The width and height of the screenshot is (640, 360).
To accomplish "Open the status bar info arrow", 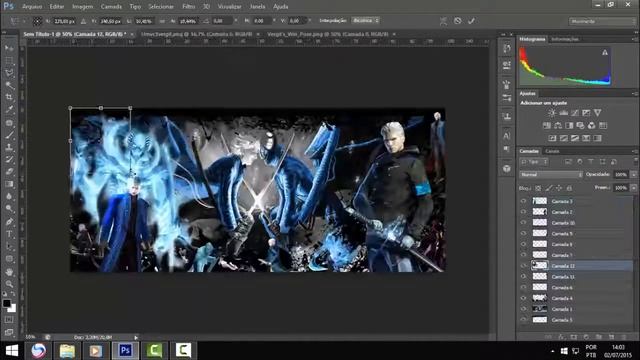I will (136, 337).
